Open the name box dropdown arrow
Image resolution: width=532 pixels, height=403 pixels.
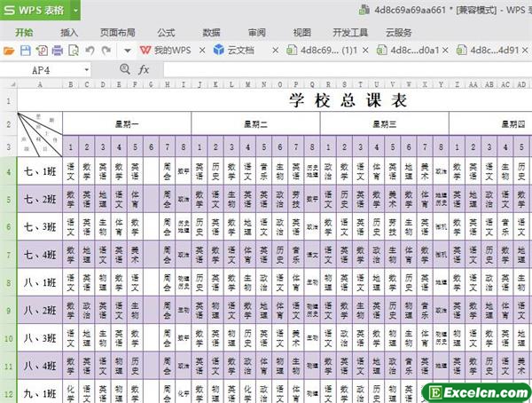click(x=87, y=70)
